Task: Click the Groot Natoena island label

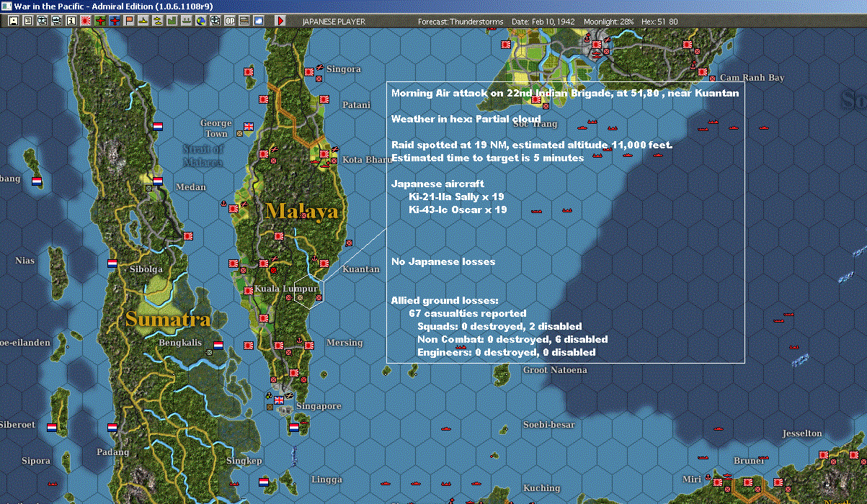Action: point(555,369)
